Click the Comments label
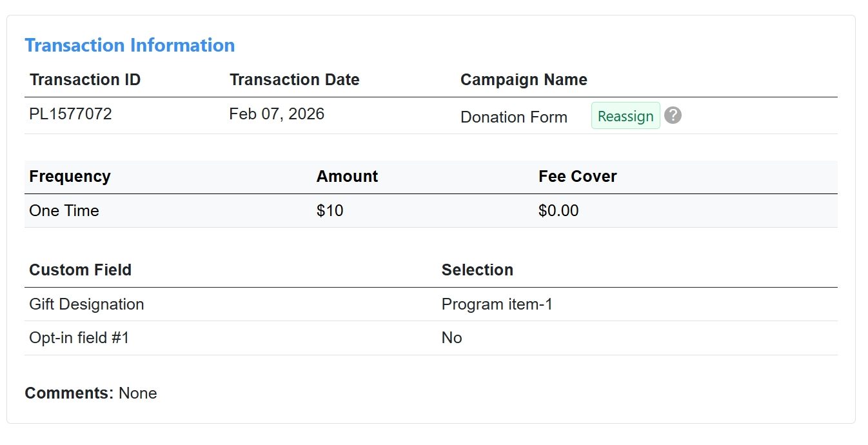Viewport: 868px width, 445px height. tap(69, 393)
